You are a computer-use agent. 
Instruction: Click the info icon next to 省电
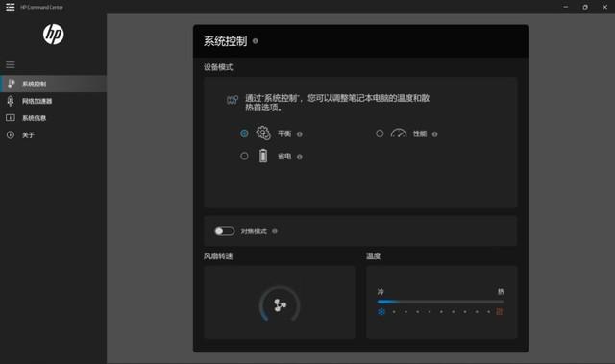coord(300,157)
